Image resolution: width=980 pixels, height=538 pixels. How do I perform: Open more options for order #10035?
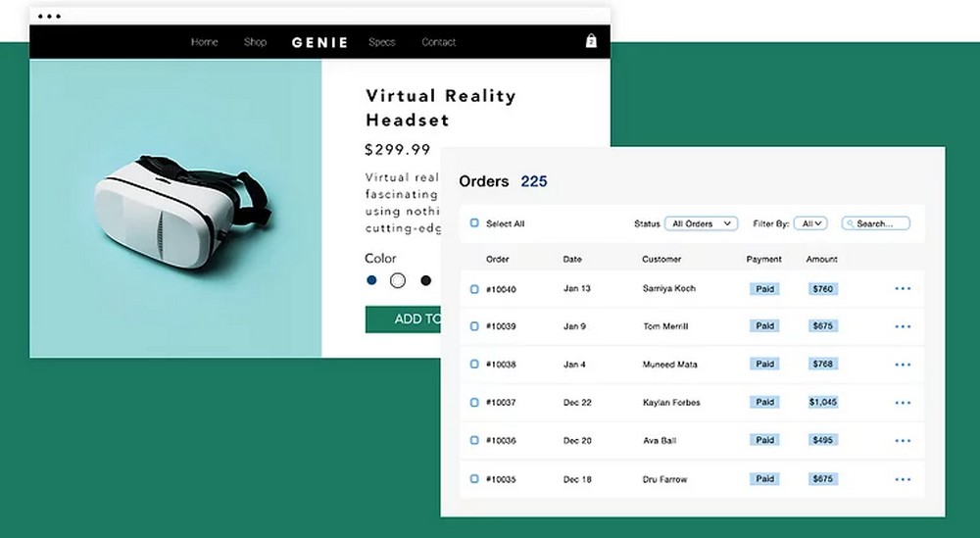(x=903, y=479)
